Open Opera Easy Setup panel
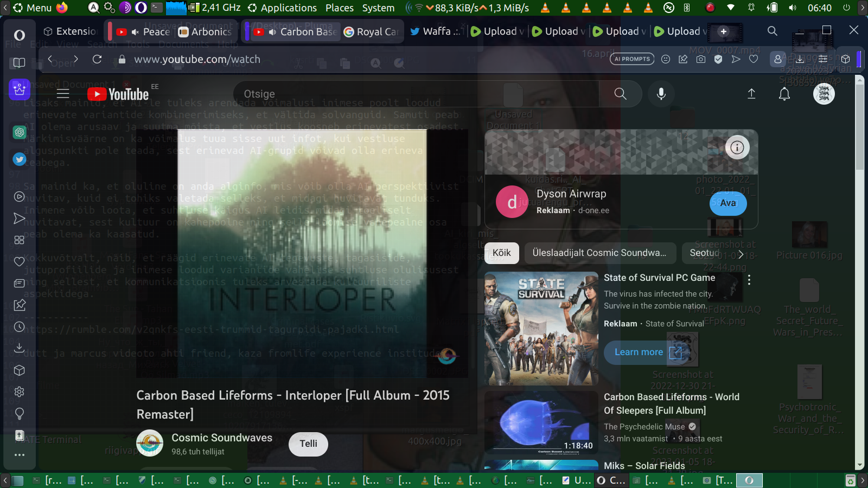 (x=823, y=59)
